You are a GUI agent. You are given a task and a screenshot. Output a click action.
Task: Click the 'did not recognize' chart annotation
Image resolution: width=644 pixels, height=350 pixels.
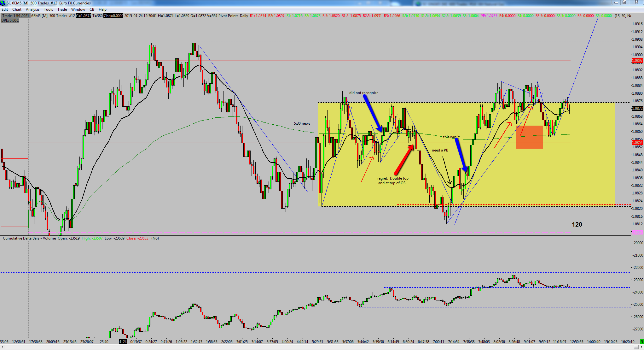(364, 93)
